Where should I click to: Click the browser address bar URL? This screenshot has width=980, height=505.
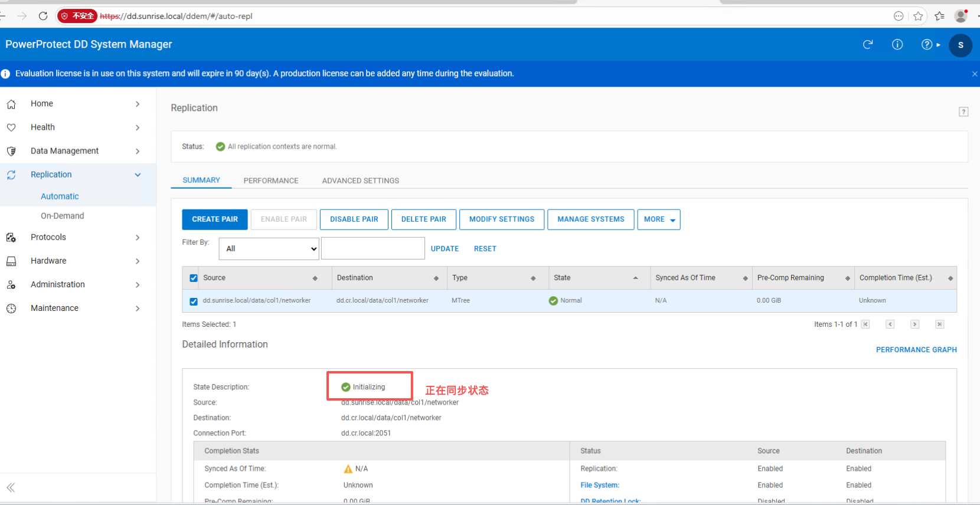pos(177,16)
